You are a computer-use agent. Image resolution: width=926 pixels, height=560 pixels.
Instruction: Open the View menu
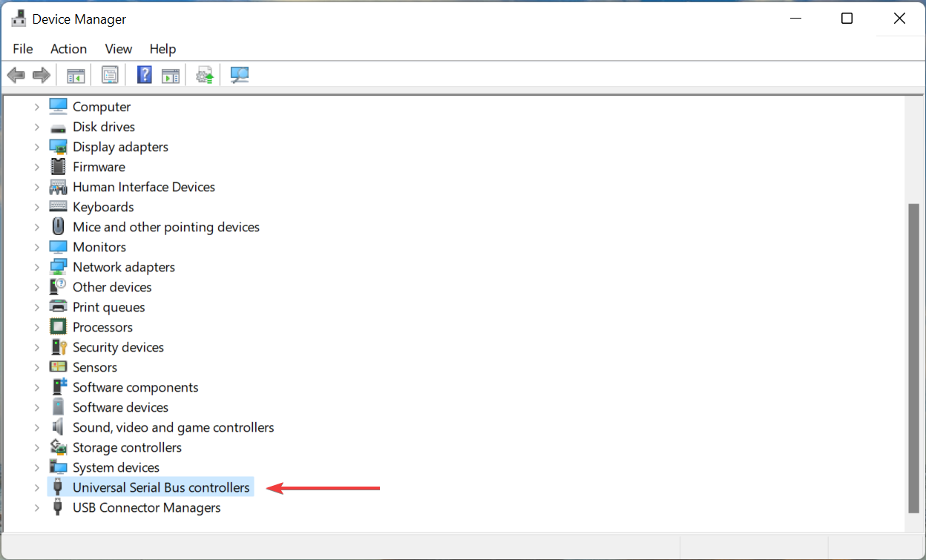118,49
